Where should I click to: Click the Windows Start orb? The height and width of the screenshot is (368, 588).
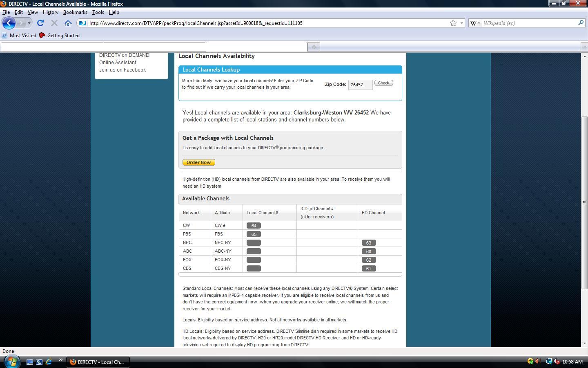tap(11, 361)
